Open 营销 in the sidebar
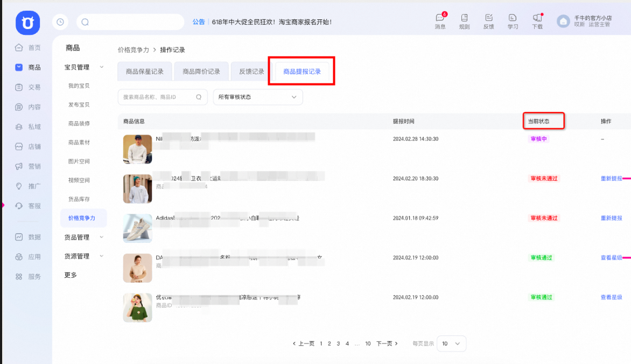Image resolution: width=631 pixels, height=364 pixels. [x=28, y=166]
